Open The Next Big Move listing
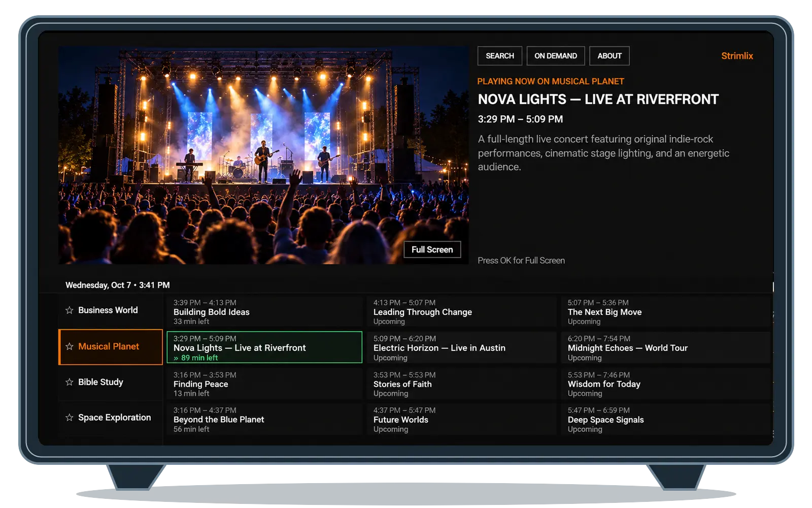The height and width of the screenshot is (508, 812). point(665,311)
